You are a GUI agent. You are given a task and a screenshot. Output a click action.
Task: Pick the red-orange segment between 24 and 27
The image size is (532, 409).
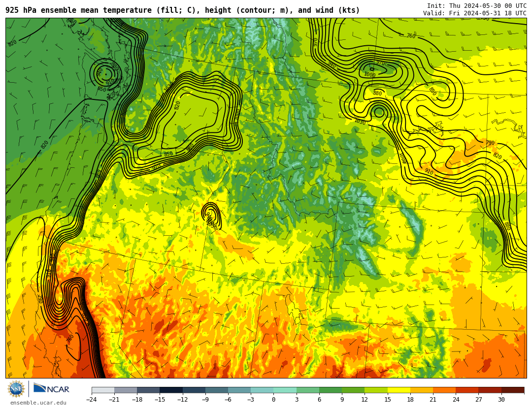[467, 390]
